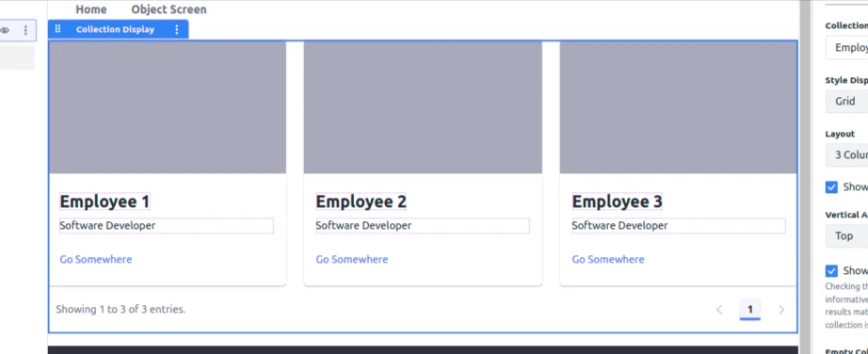Image resolution: width=868 pixels, height=354 pixels.
Task: Follow Go Somewhere link in Employee 3 card
Action: 608,259
